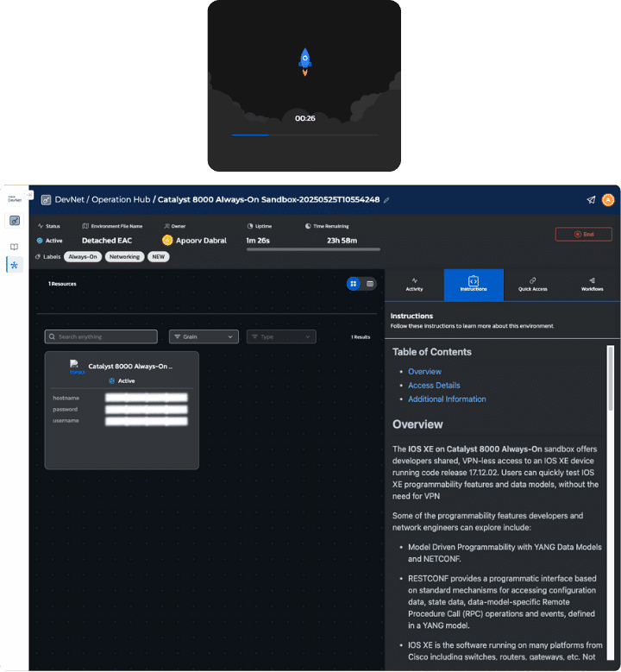Select the Always-On label chip
Viewport: 621px width, 672px height.
(83, 257)
